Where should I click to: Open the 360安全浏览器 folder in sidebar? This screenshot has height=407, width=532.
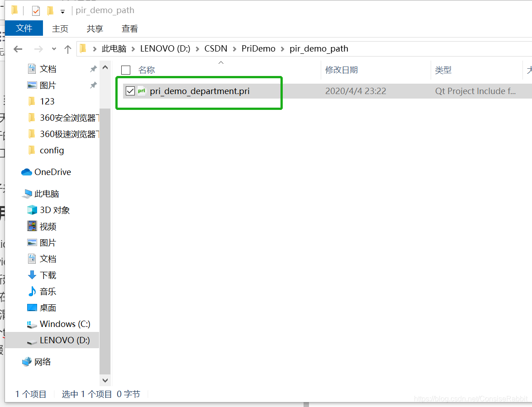click(69, 118)
